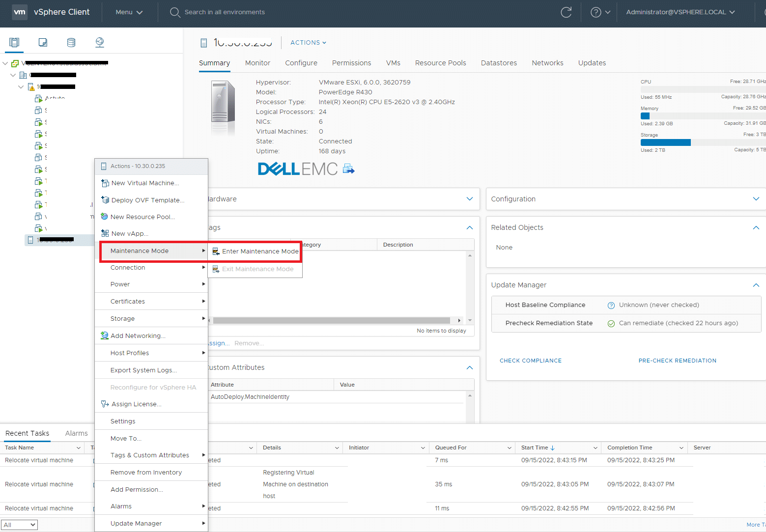
Task: Click the Memory usage bar
Action: (x=703, y=116)
